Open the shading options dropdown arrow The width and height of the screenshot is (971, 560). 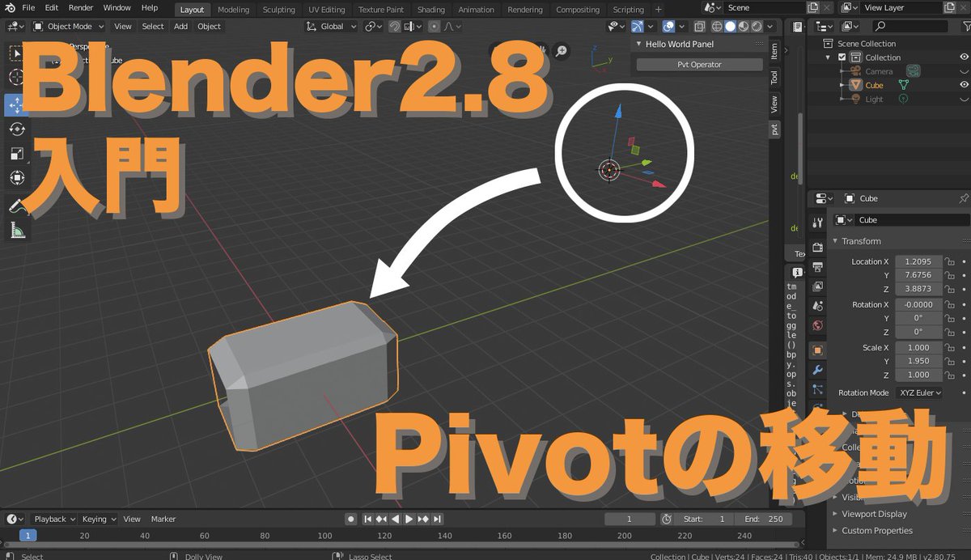[x=768, y=26]
